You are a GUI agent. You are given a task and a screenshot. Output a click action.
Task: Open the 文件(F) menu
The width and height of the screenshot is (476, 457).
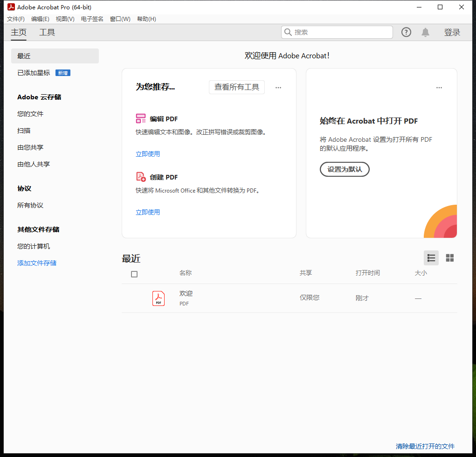coord(16,19)
